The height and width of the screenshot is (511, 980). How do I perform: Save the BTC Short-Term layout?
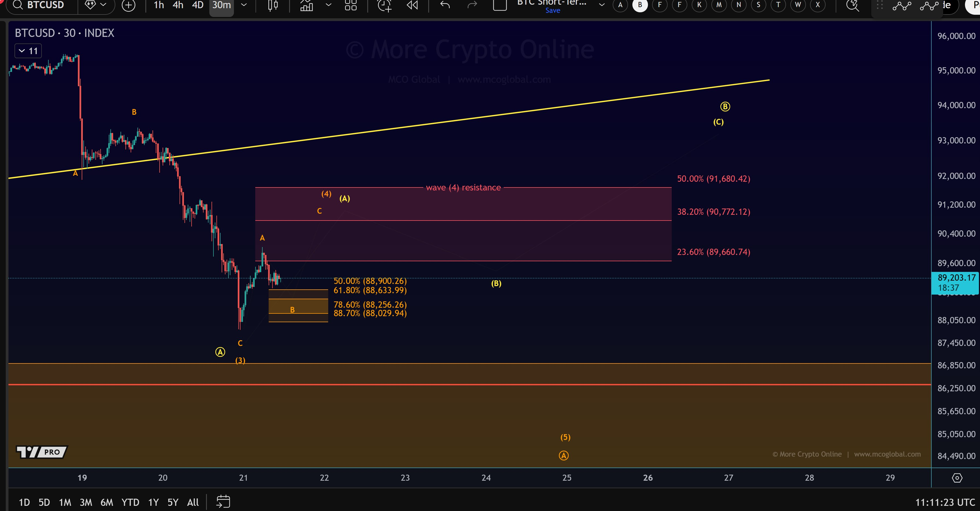click(x=552, y=10)
